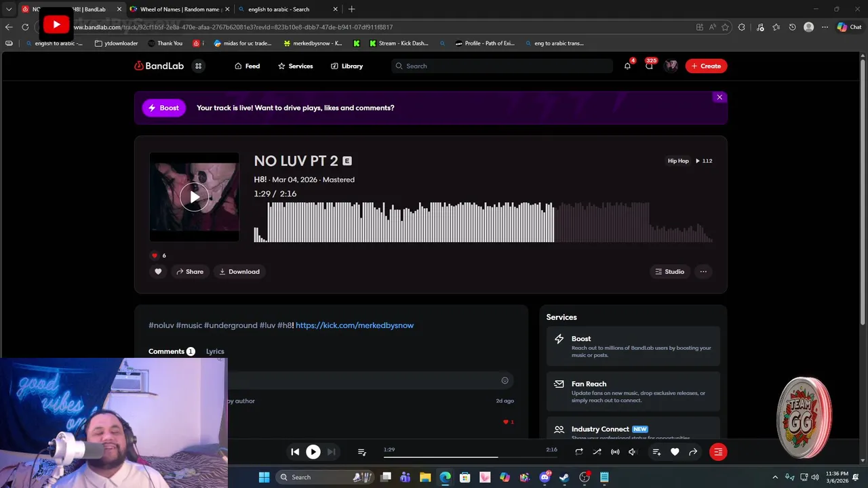Open the red queue list button
This screenshot has width=868, height=488.
(x=718, y=452)
